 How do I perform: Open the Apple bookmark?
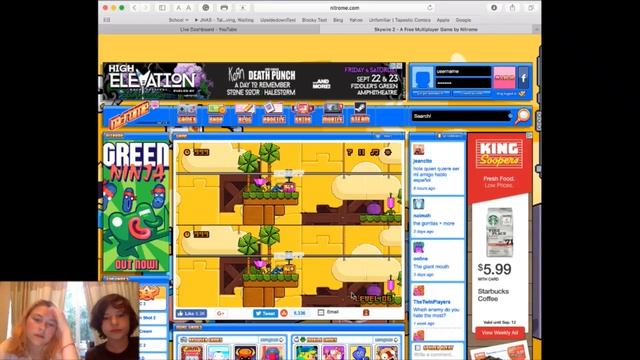pos(443,20)
